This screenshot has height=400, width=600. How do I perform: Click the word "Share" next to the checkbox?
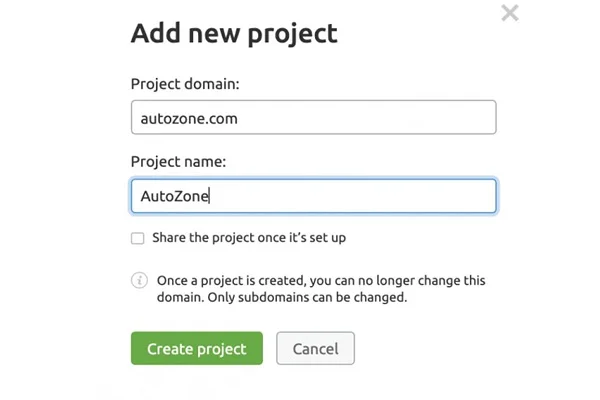[x=171, y=239]
